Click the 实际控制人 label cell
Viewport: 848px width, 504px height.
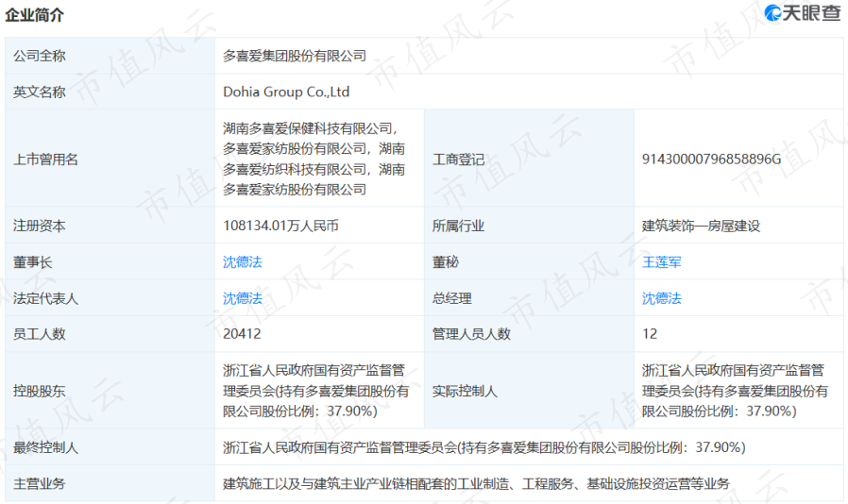(529, 391)
